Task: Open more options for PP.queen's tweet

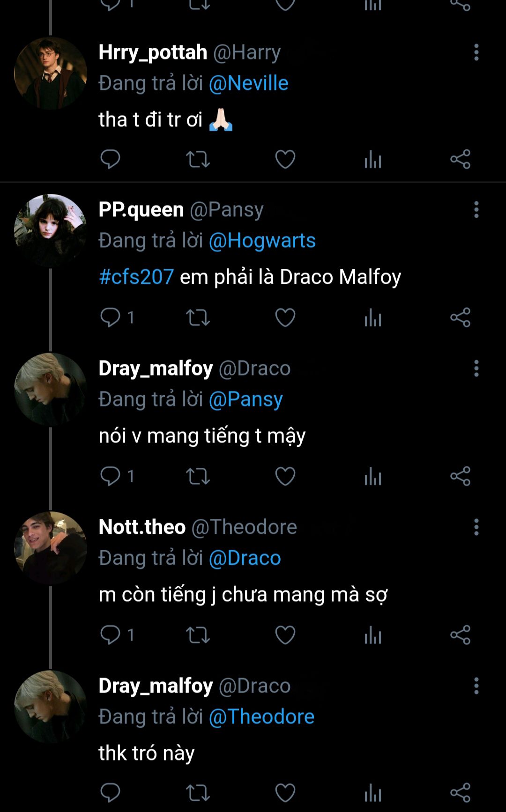Action: (x=476, y=210)
